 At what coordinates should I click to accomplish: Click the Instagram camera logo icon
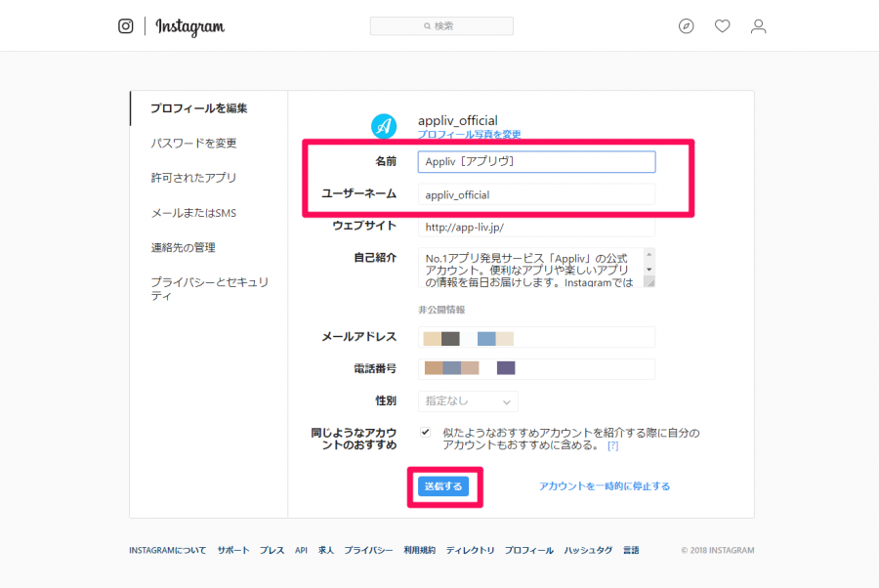(126, 26)
